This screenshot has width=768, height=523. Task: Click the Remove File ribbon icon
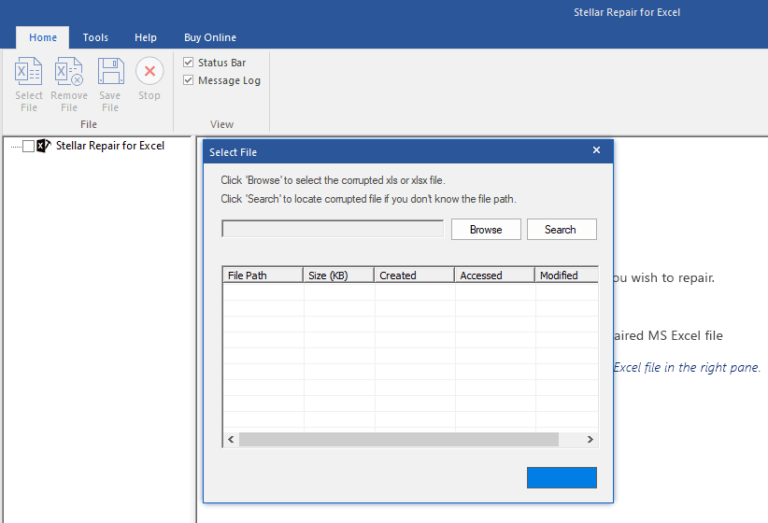(69, 71)
